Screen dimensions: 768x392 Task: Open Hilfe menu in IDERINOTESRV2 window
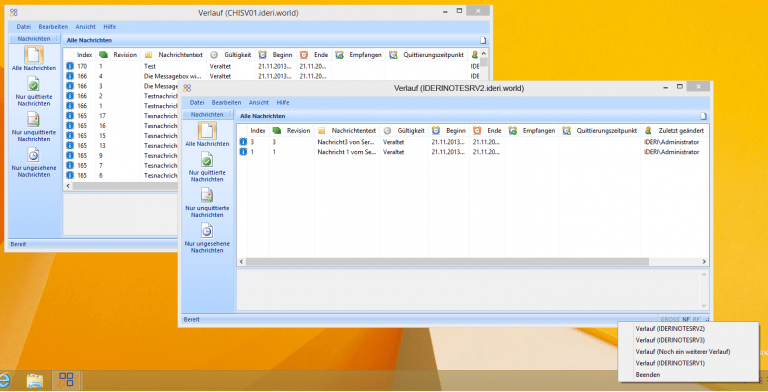click(x=283, y=102)
